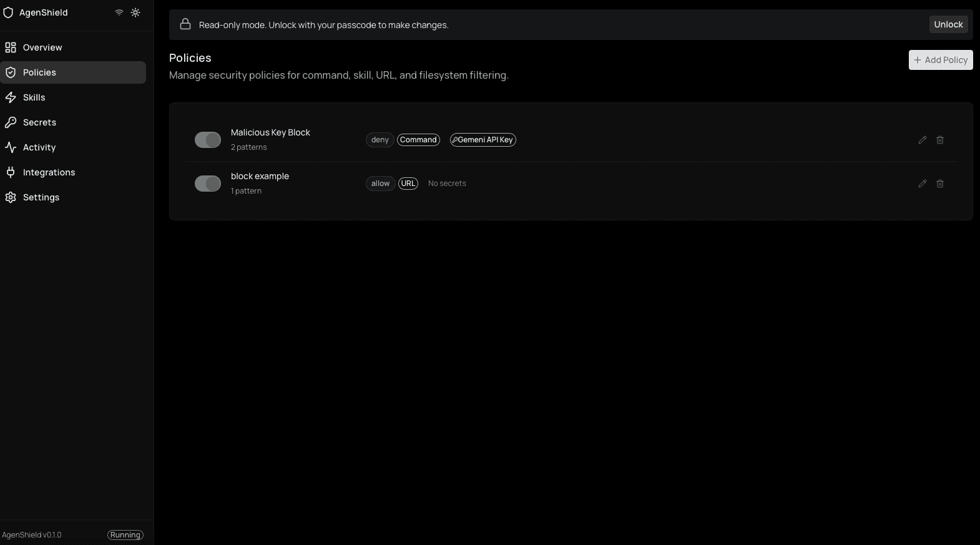Viewport: 980px width, 545px height.
Task: Click the Unlock button
Action: pos(948,24)
